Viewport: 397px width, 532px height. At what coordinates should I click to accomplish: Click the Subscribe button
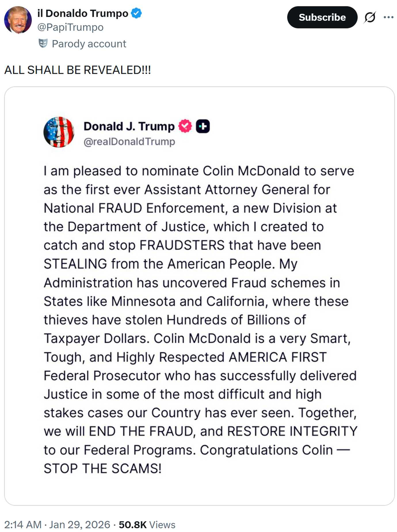[322, 17]
